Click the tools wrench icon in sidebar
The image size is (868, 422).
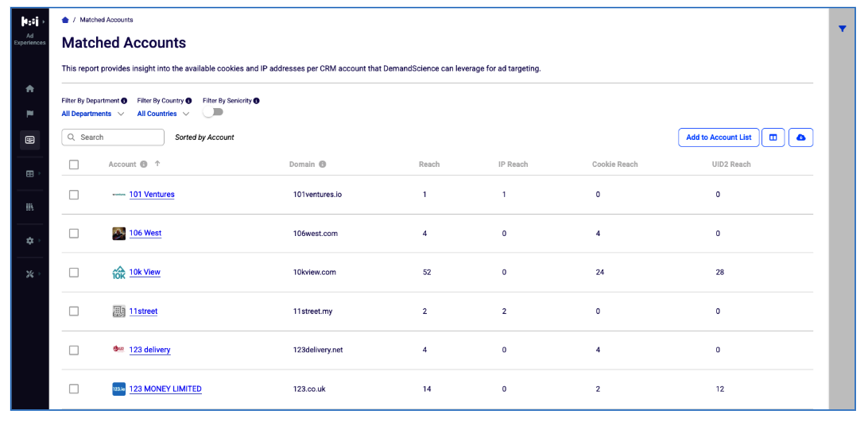[x=30, y=274]
